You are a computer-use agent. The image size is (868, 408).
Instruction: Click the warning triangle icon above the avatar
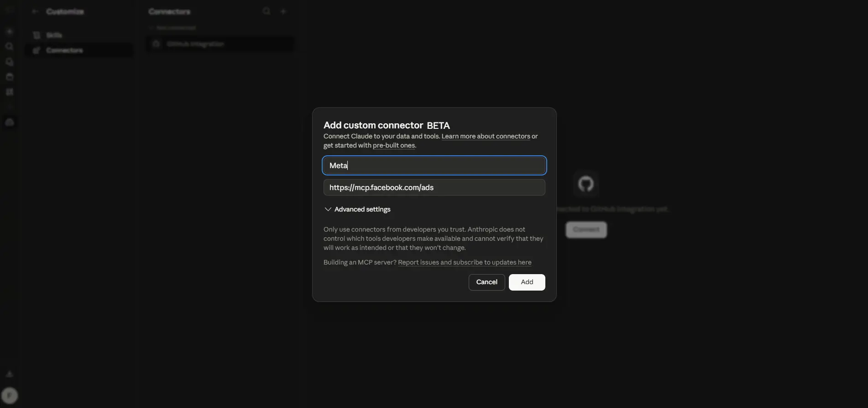[10, 374]
